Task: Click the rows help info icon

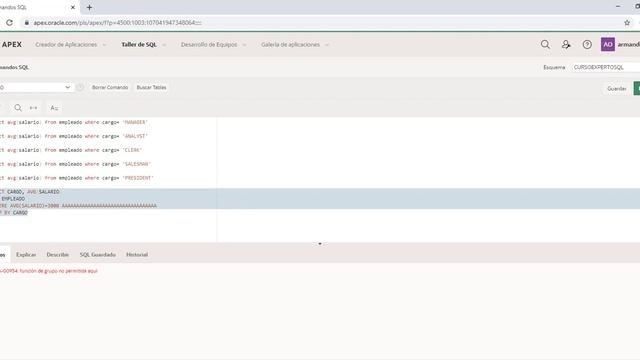Action: click(x=80, y=87)
